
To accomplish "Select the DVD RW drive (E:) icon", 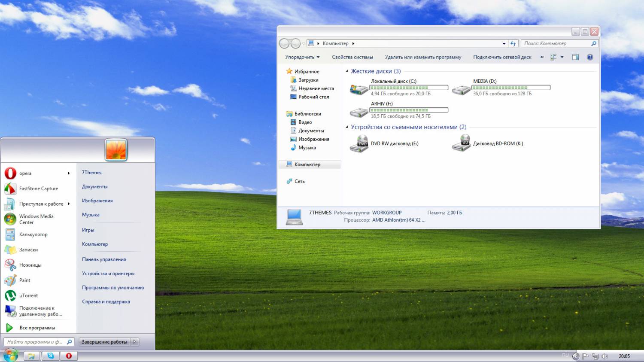I will [359, 144].
